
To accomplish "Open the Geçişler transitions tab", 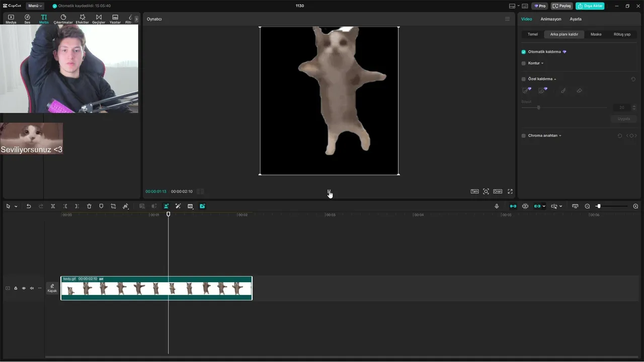I will click(x=99, y=19).
